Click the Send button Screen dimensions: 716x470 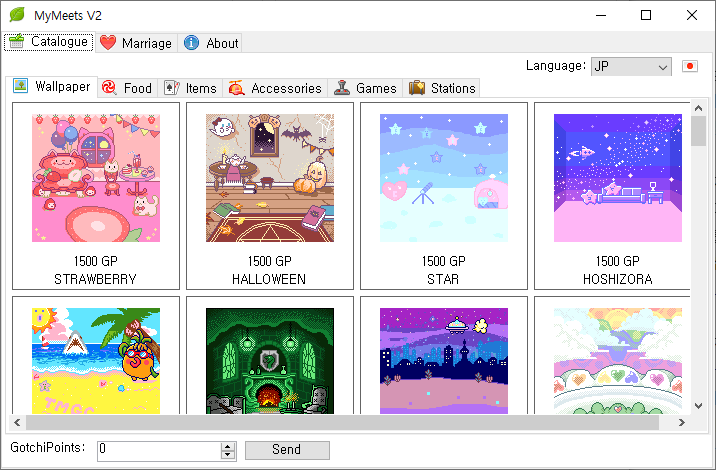pos(287,450)
